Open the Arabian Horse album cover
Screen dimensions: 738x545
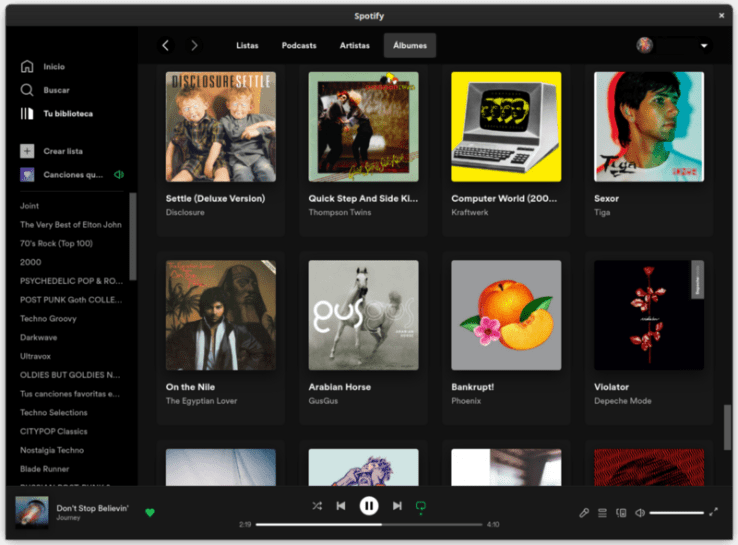coord(363,315)
